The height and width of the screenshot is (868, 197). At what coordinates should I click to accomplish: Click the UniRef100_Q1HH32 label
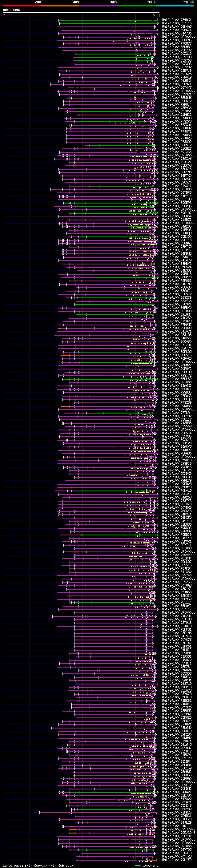[177, 115]
